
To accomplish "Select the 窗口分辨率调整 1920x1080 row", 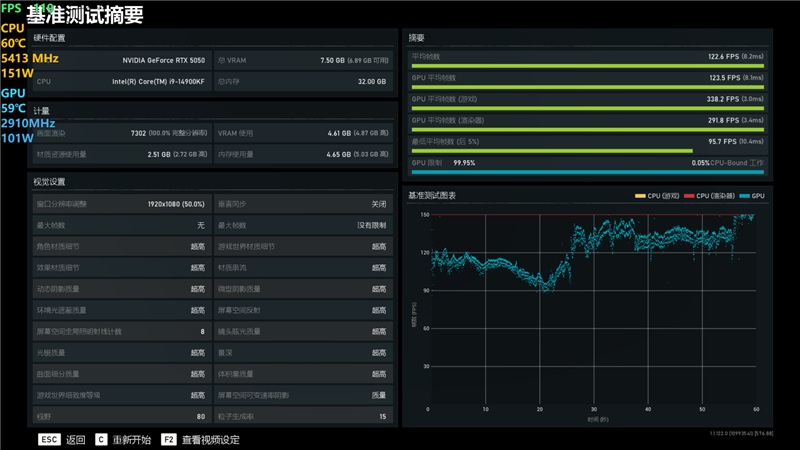I will [120, 204].
